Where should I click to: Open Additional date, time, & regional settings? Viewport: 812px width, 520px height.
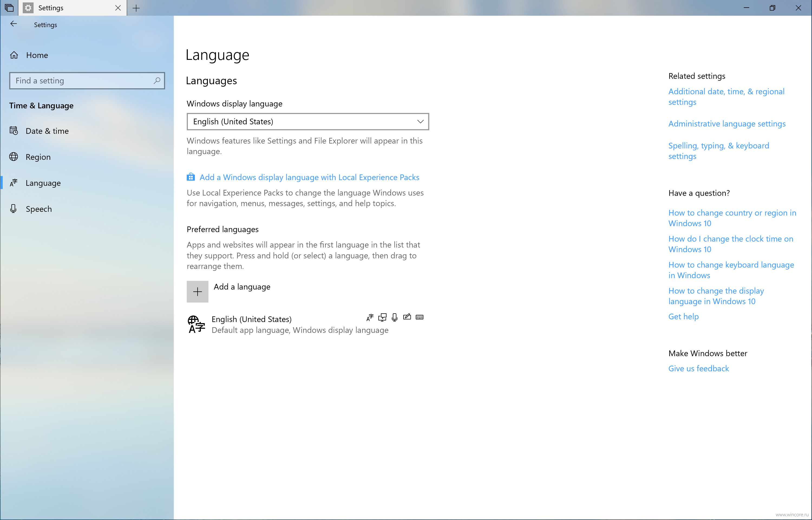(x=726, y=97)
